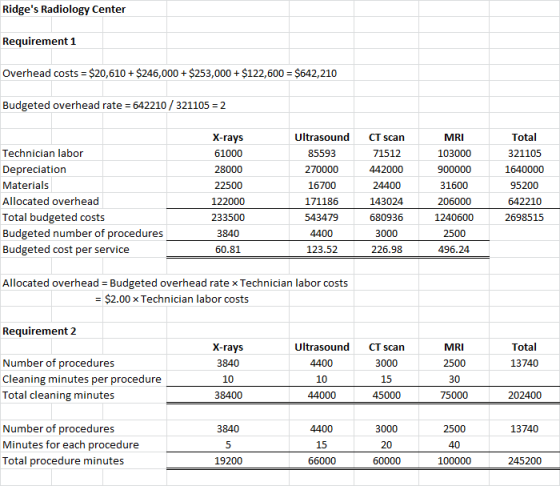Click CT scan allocated overhead 143024
Screen dimensions: 560x486
click(386, 202)
